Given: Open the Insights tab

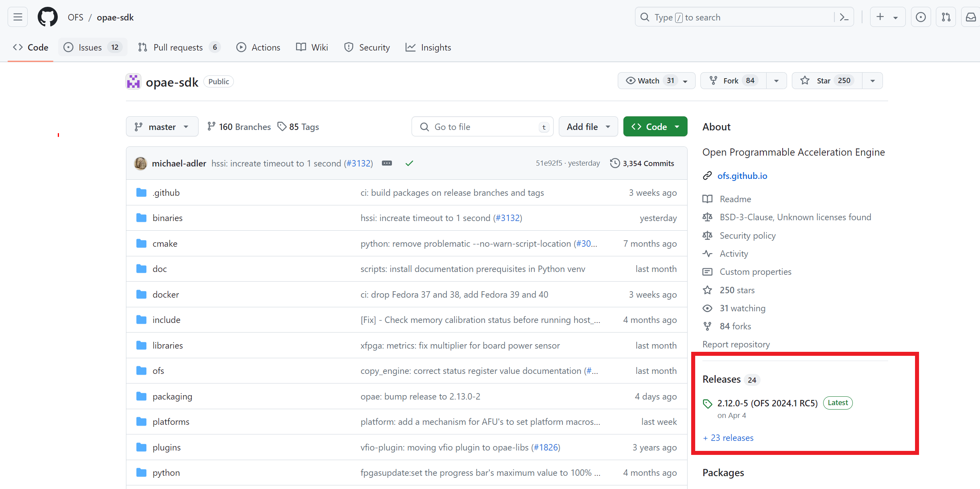Looking at the screenshot, I should coord(428,47).
